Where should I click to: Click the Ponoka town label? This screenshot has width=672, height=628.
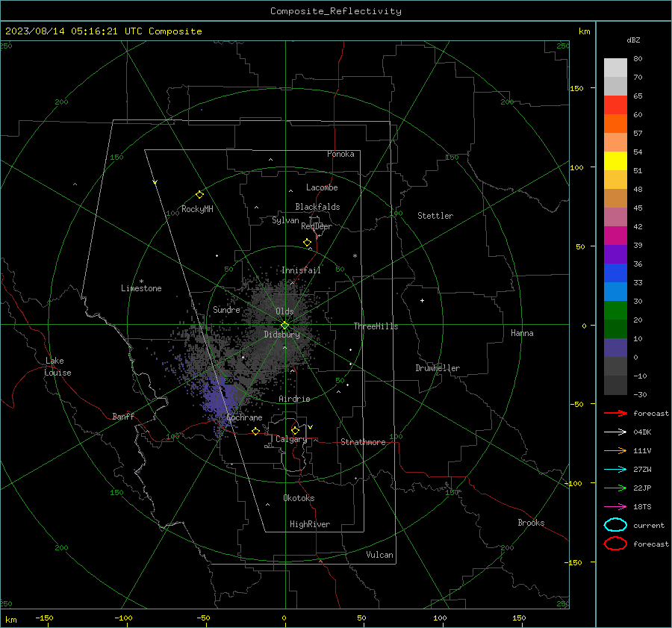click(340, 154)
